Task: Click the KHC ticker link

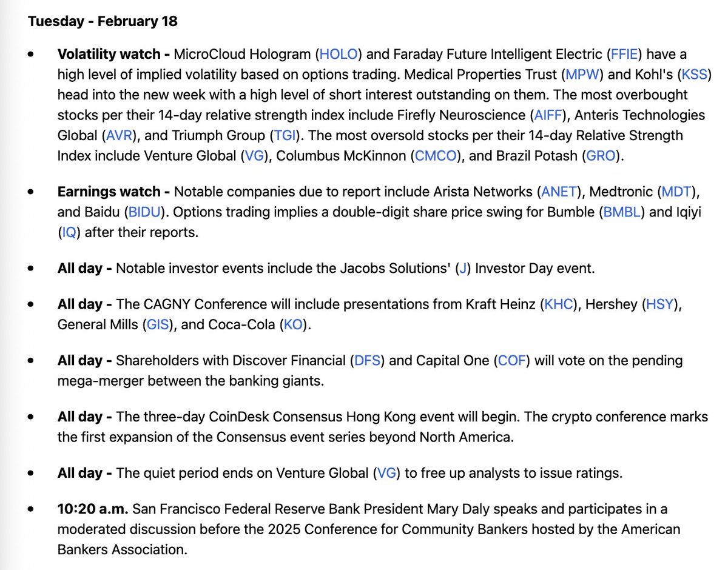Action: [558, 304]
